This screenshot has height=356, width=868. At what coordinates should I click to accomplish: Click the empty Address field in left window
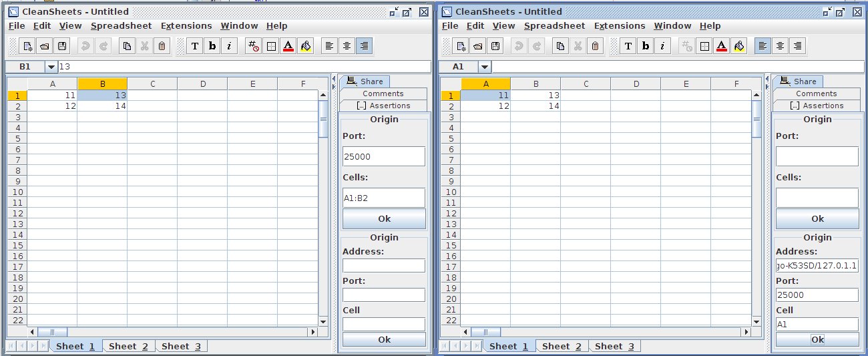coord(384,266)
